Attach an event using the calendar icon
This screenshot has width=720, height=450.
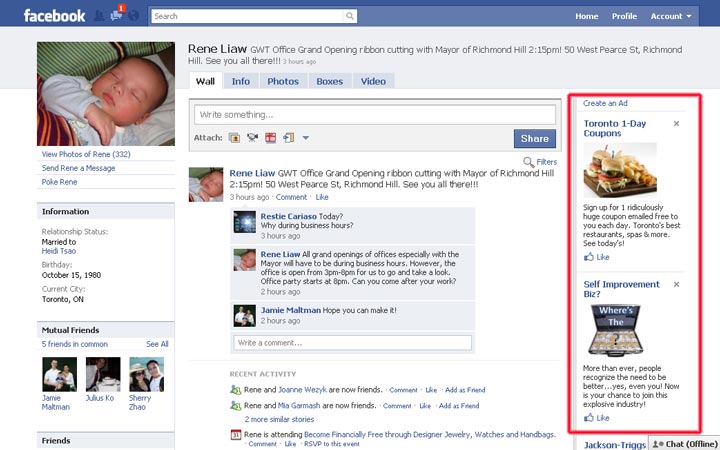point(270,137)
